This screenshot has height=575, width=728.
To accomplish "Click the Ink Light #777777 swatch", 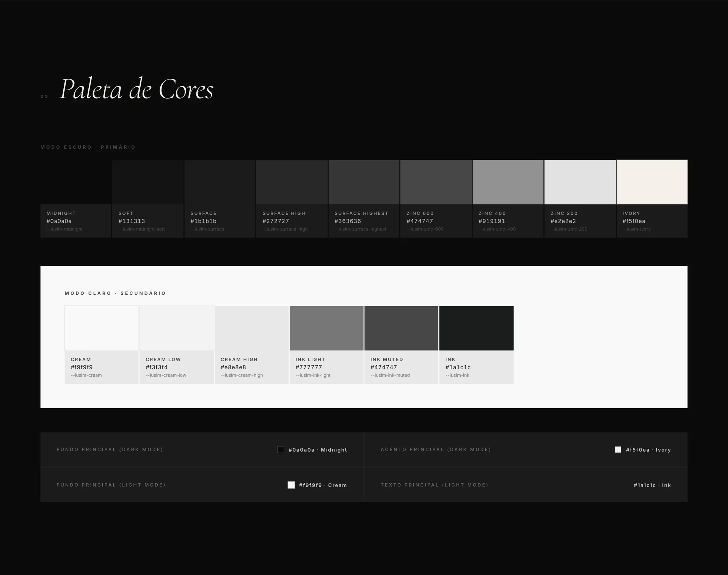I will [326, 328].
